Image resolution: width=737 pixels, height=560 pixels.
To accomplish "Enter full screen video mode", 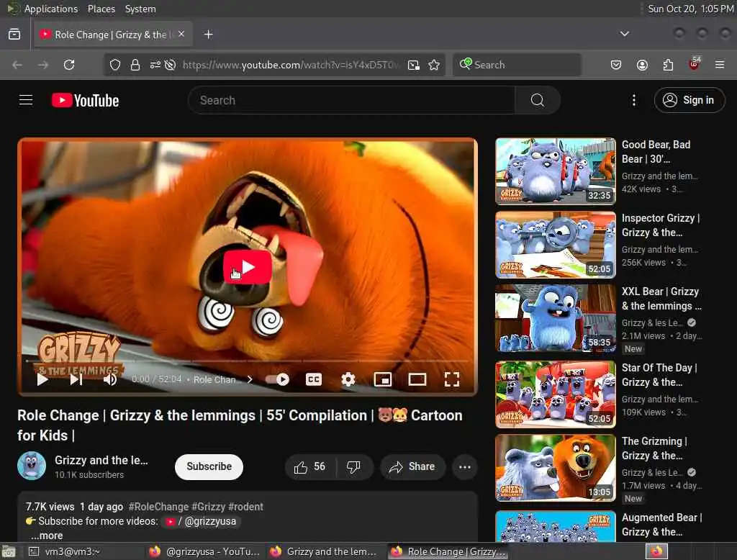I will pyautogui.click(x=452, y=379).
